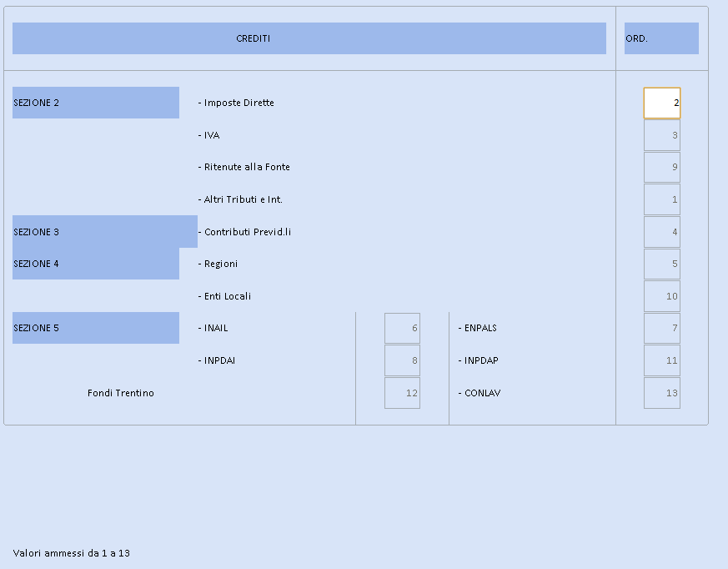Click the SEZIONE 4 label

[96, 264]
